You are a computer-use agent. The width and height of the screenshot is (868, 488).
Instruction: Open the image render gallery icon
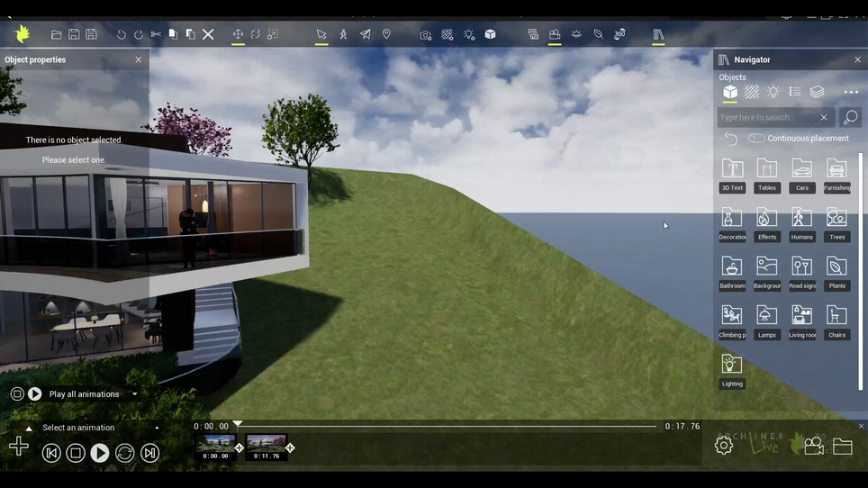(x=533, y=34)
